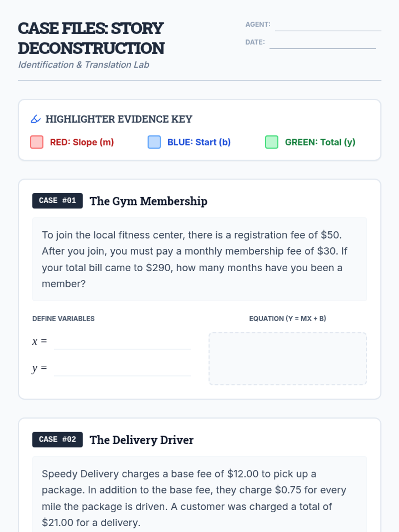The width and height of the screenshot is (399, 532).
Task: Click the highlighter pen icon
Action: tap(36, 119)
